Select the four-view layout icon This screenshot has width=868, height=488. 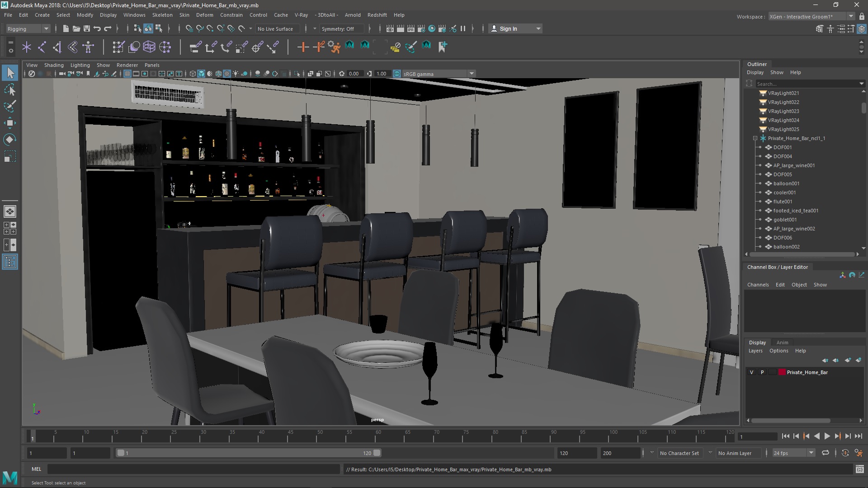coord(10,228)
